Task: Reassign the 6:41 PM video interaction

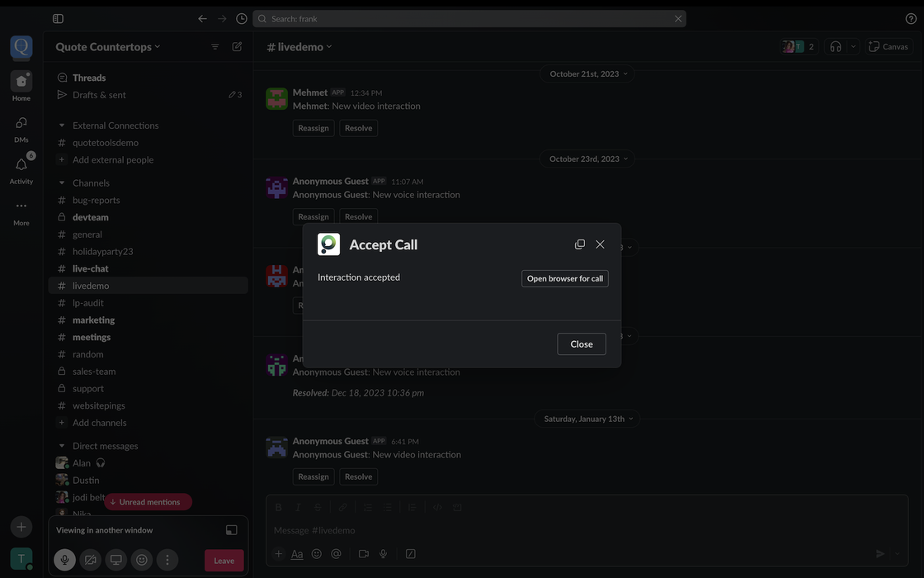Action: 313,476
